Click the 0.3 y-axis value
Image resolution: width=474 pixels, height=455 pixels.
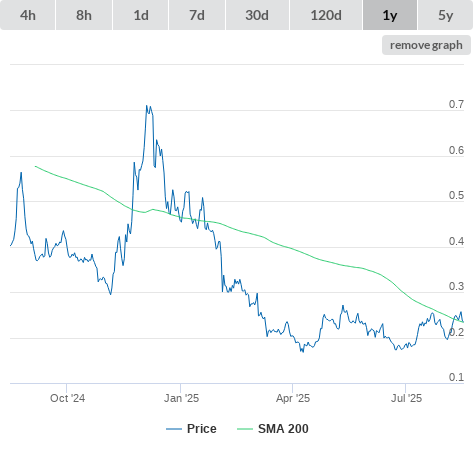click(456, 286)
